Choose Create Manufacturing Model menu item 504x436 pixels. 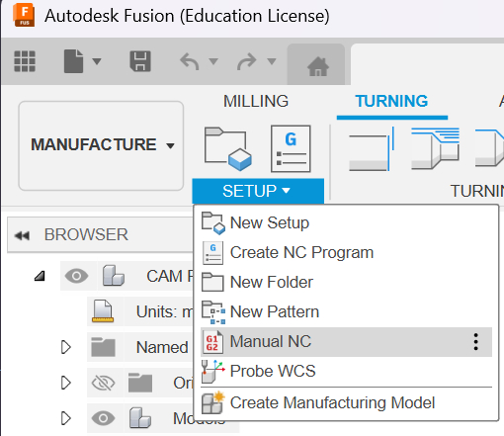(346, 402)
